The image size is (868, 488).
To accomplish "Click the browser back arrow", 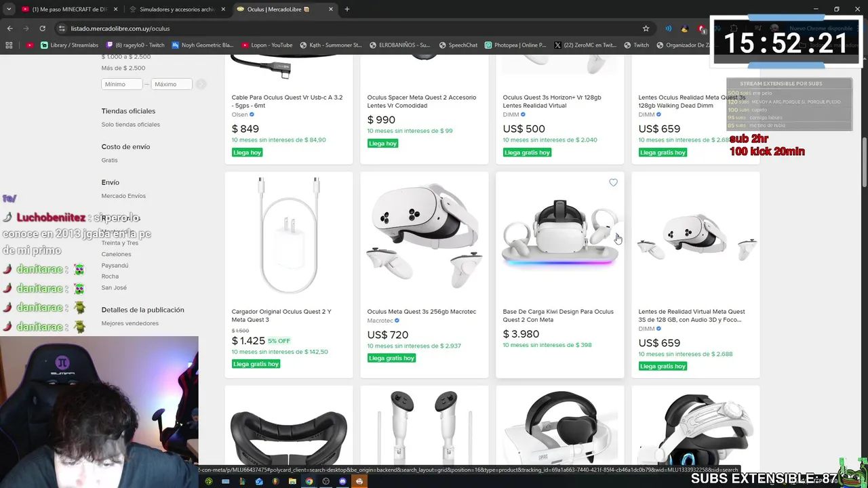I will coord(9,28).
